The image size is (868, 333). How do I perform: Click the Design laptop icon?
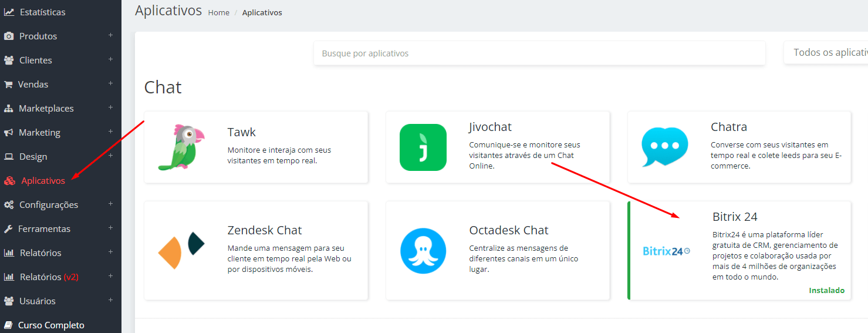(9, 157)
